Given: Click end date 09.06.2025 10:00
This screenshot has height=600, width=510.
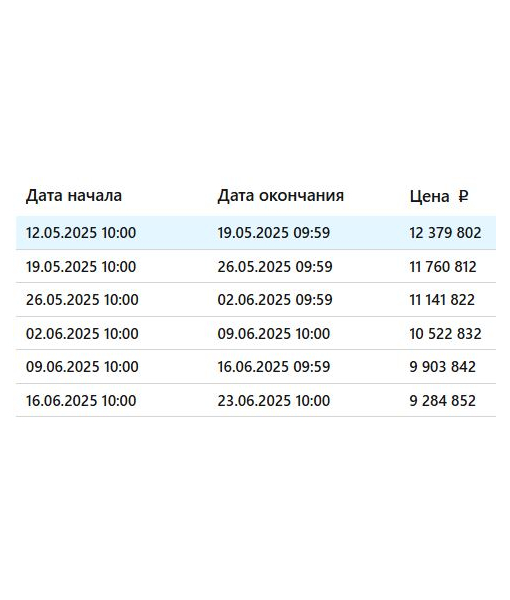Looking at the screenshot, I should [x=274, y=333].
